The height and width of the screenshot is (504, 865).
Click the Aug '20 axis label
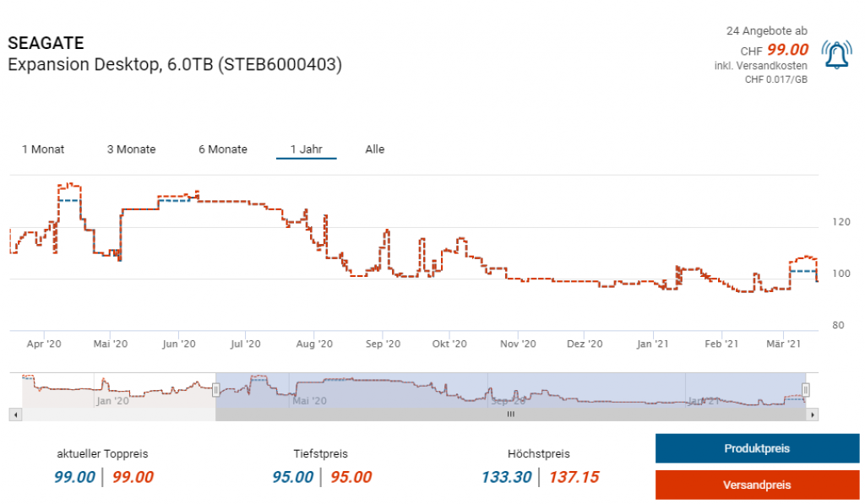pyautogui.click(x=314, y=344)
